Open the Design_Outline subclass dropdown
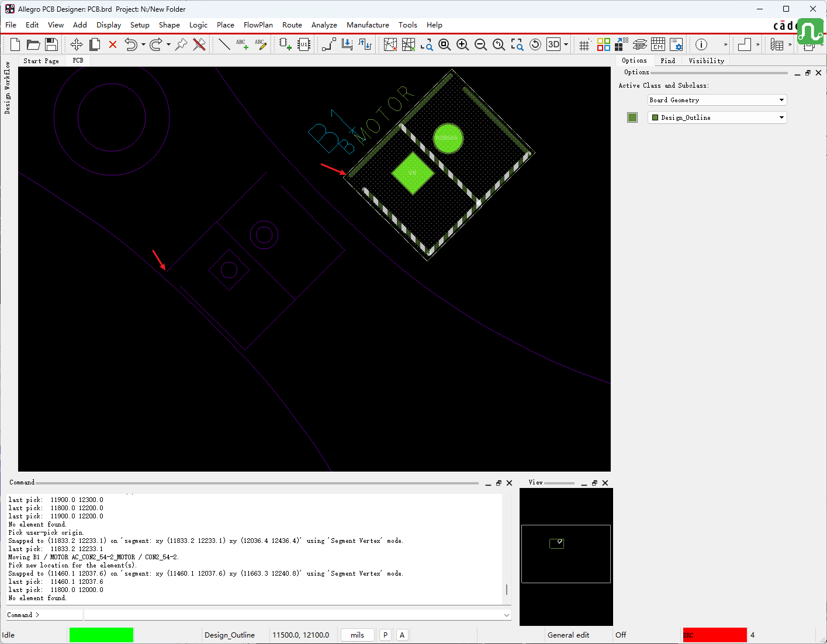The width and height of the screenshot is (827, 644). click(717, 117)
